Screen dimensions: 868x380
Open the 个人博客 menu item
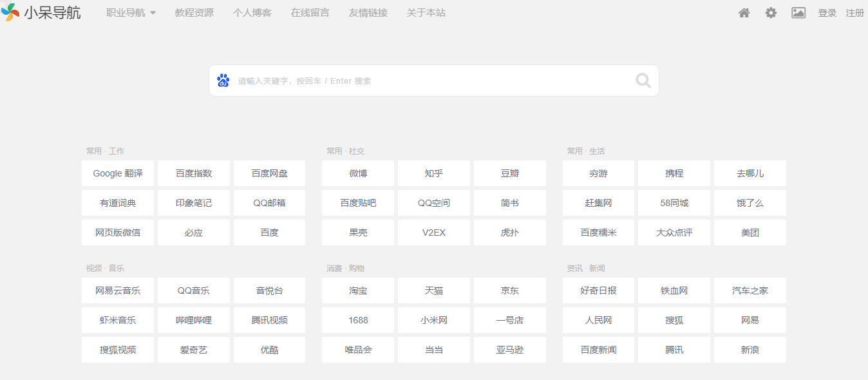(x=252, y=13)
